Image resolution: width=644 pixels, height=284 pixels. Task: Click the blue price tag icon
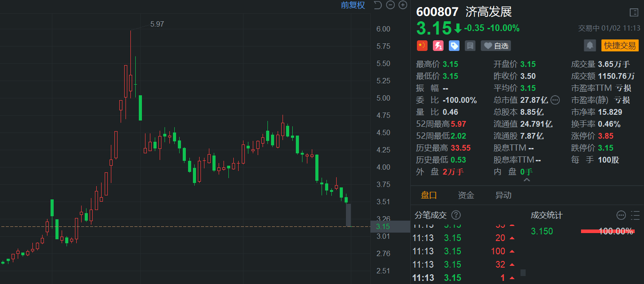(x=454, y=46)
